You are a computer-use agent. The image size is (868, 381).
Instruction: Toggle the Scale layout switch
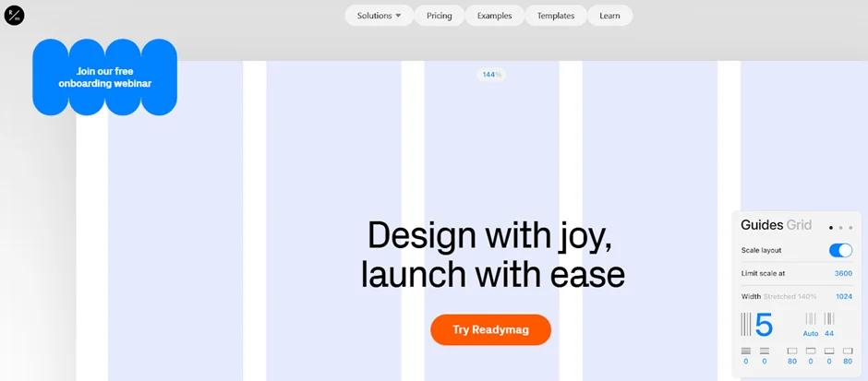point(840,251)
